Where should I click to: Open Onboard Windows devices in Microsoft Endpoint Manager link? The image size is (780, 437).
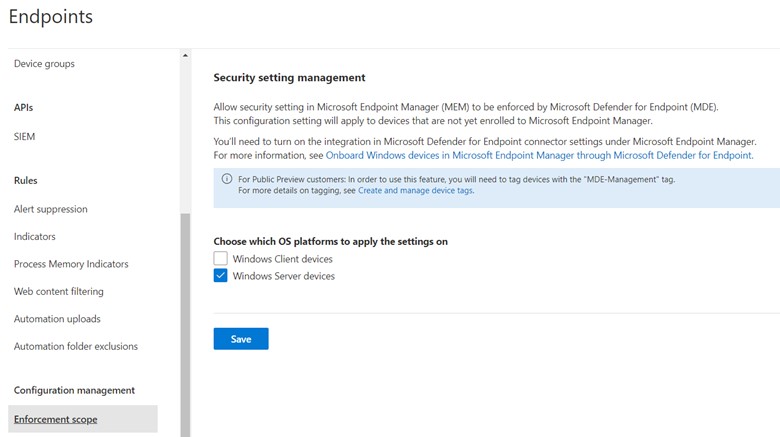539,155
